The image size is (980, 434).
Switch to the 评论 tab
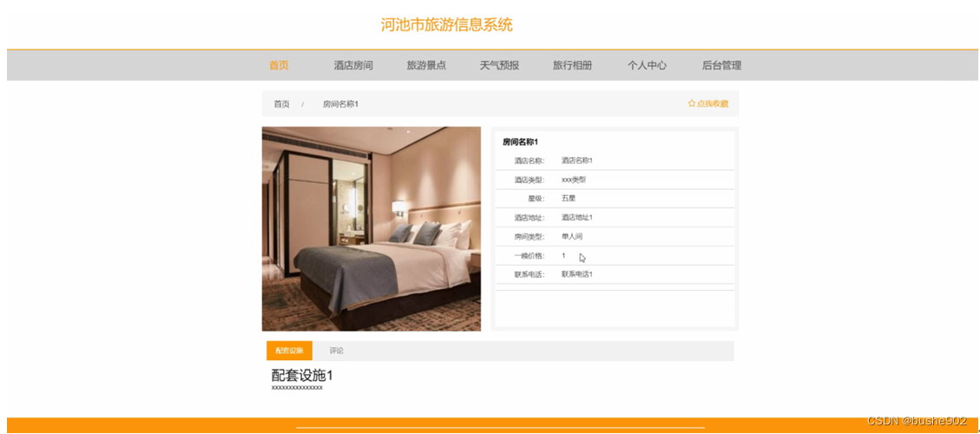tap(336, 351)
